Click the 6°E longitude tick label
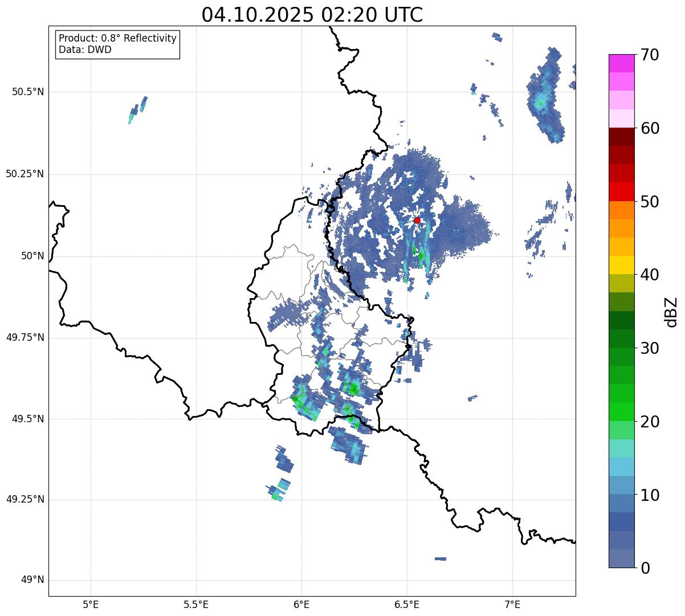 click(301, 605)
